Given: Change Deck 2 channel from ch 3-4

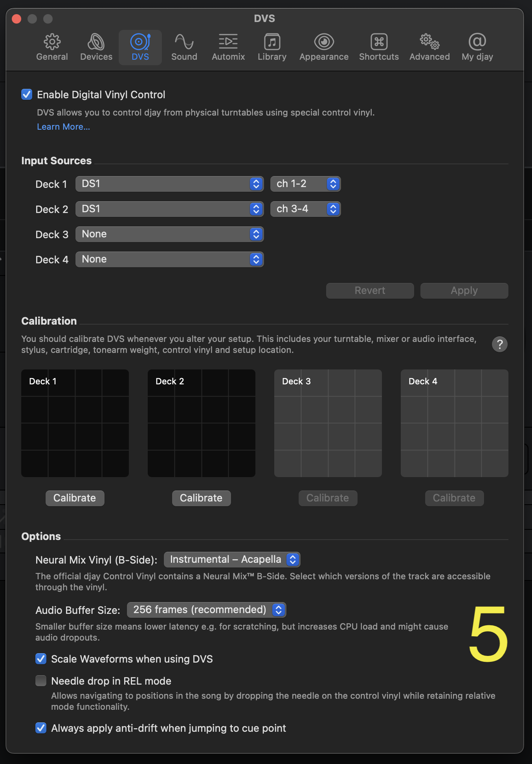Looking at the screenshot, I should (305, 209).
